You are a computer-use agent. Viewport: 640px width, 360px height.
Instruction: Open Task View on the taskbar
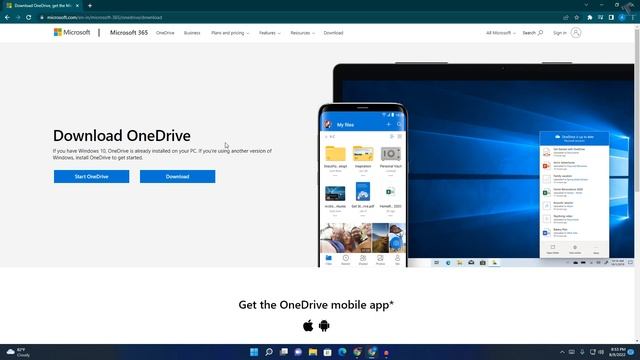click(283, 352)
